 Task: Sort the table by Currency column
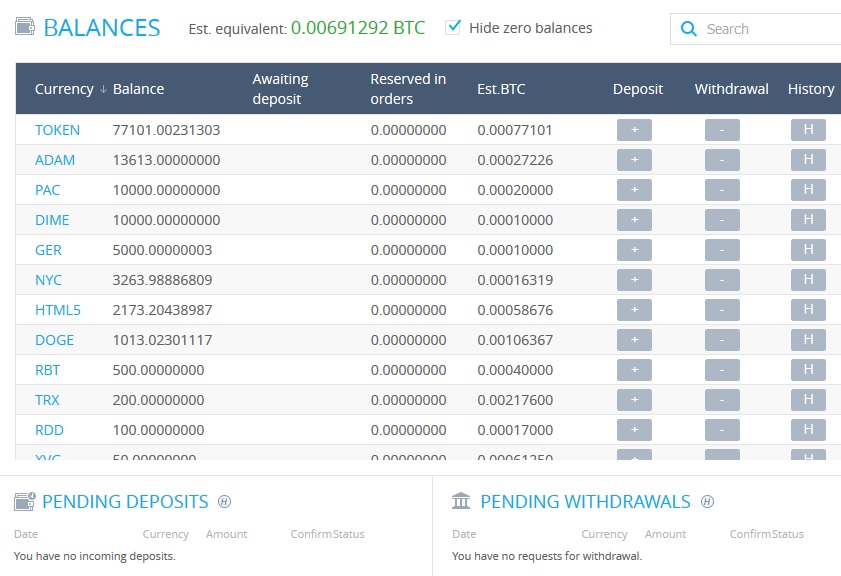point(64,89)
